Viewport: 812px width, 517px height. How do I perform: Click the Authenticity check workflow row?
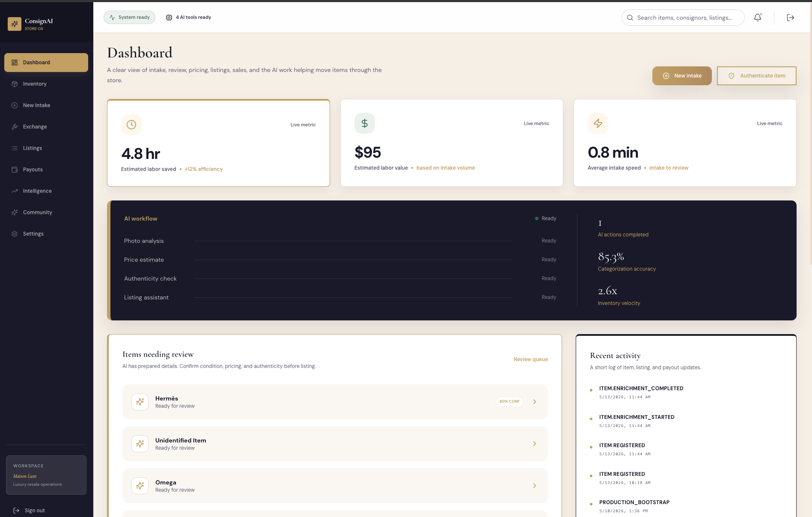340,278
